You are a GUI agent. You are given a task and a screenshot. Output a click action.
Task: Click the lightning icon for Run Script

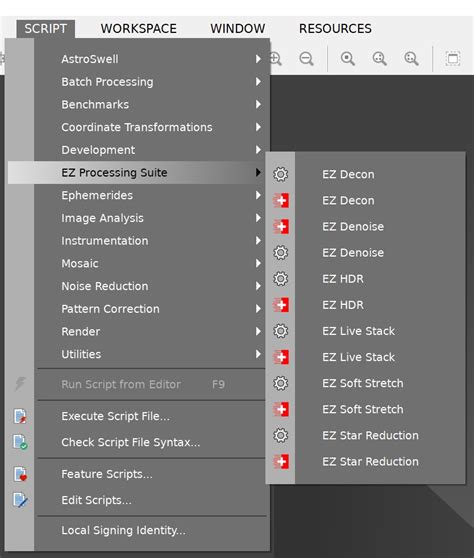pyautogui.click(x=20, y=384)
